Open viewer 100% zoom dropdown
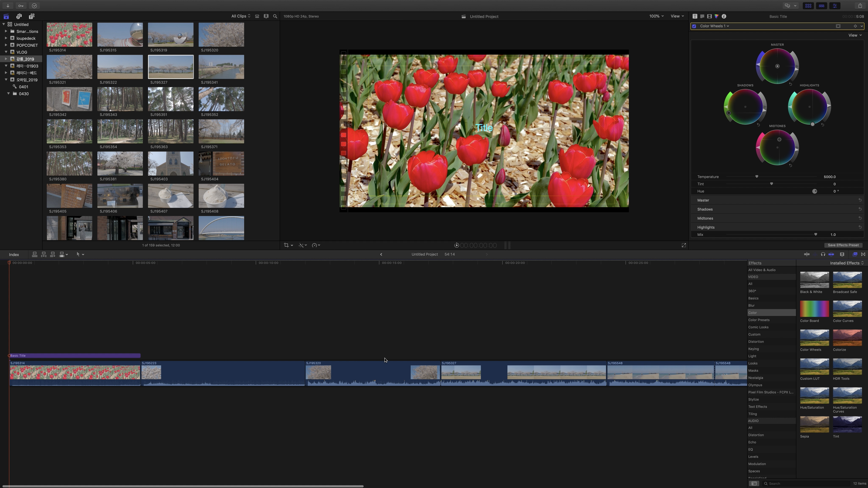Viewport: 868px width, 488px height. 656,16
